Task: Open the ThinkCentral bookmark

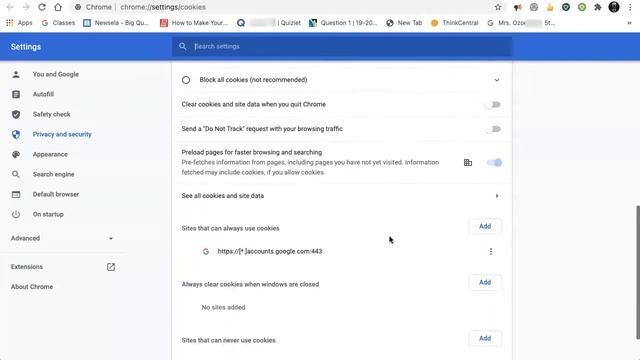Action: (x=455, y=23)
